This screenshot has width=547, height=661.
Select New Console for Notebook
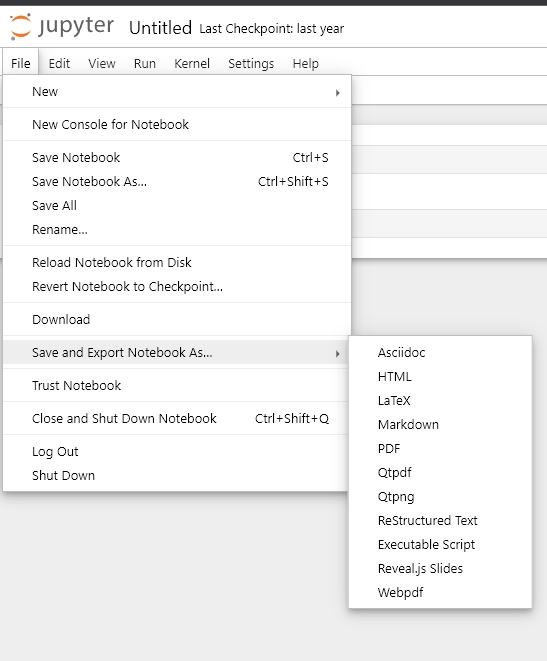click(x=177, y=124)
